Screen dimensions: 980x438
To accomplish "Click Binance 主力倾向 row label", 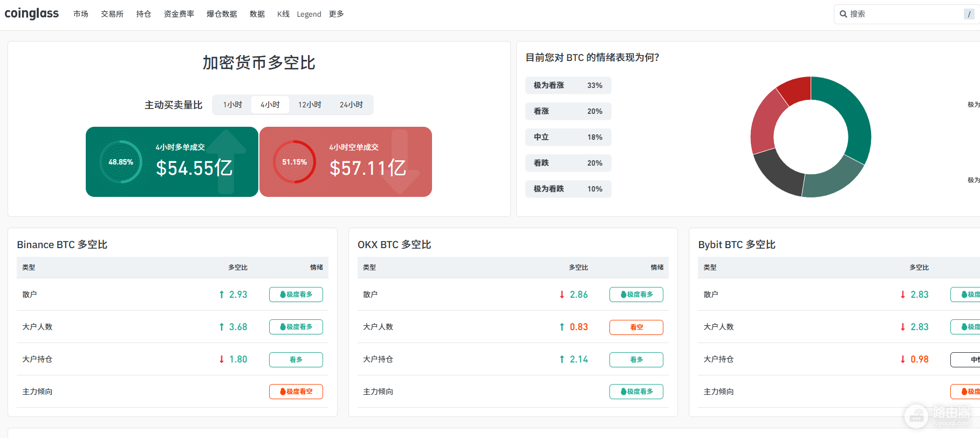I will (x=37, y=392).
